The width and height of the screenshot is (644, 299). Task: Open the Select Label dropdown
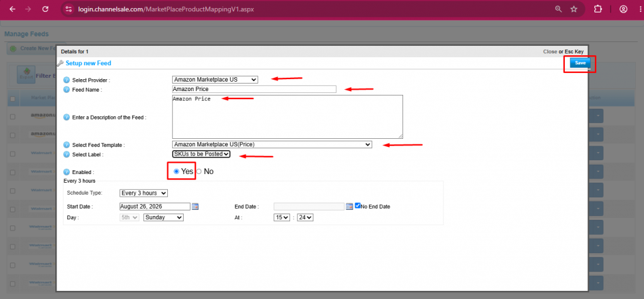pos(201,154)
